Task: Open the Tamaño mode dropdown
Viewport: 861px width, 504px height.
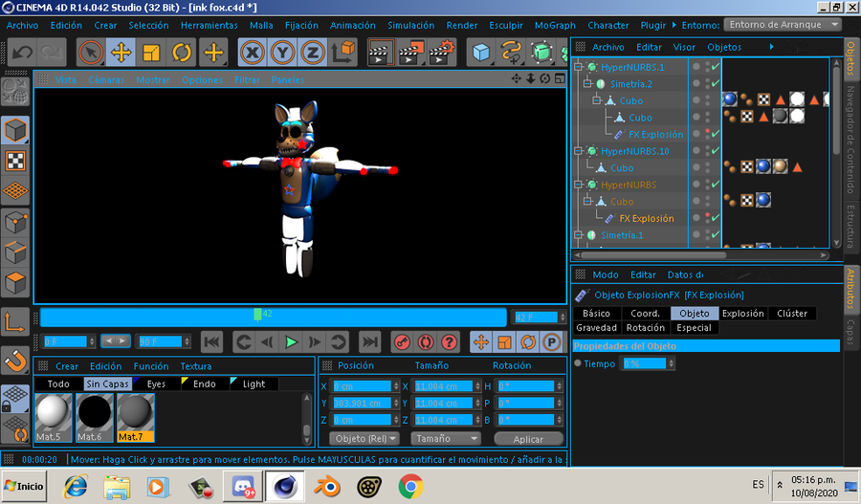Action: click(x=445, y=439)
